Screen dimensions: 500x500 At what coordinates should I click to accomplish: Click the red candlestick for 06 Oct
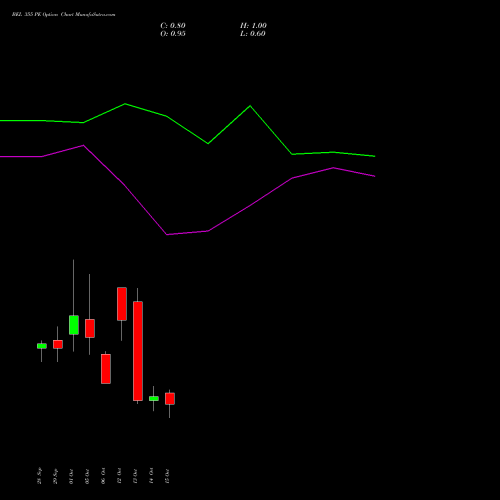tap(106, 369)
